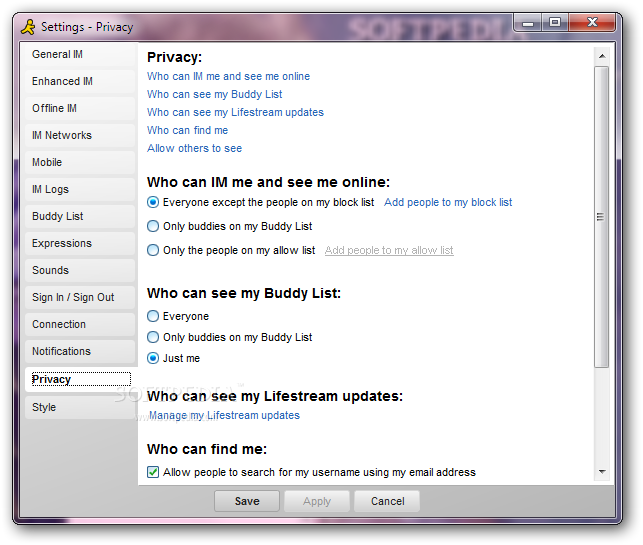Close the Settings - Privacy window

(592, 23)
